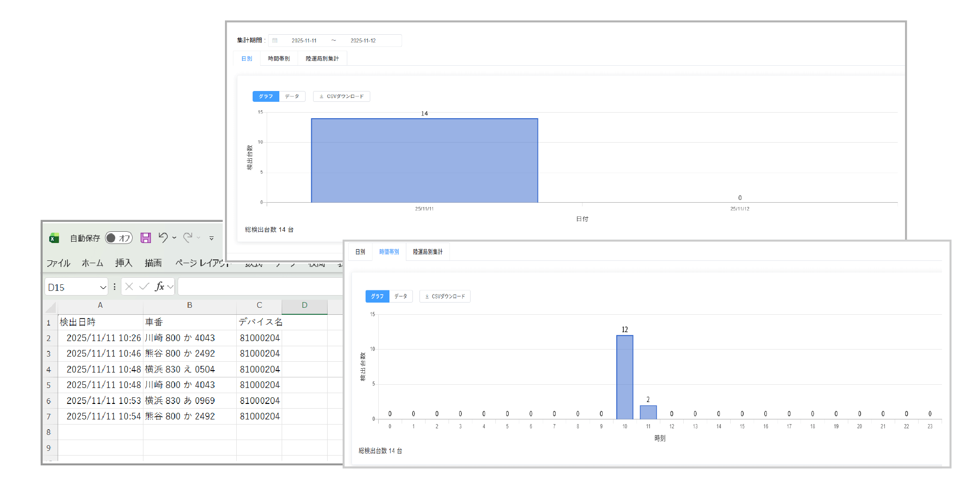Open the Undo history dropdown arrow

(x=174, y=238)
